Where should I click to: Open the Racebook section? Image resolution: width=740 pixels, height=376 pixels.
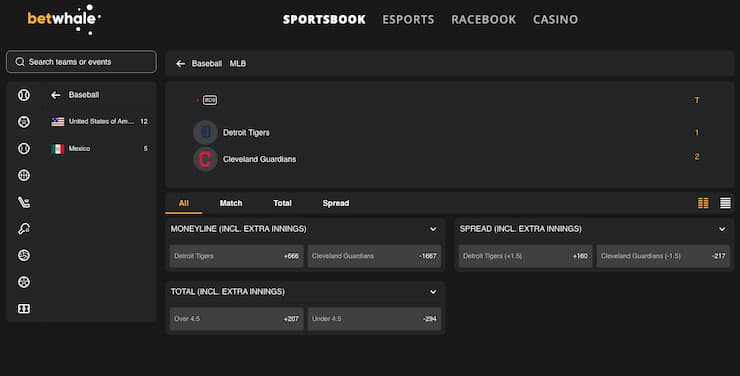click(x=484, y=19)
